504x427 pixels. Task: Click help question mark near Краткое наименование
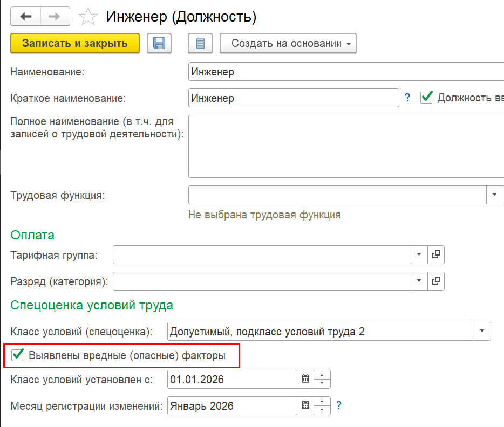pos(407,98)
